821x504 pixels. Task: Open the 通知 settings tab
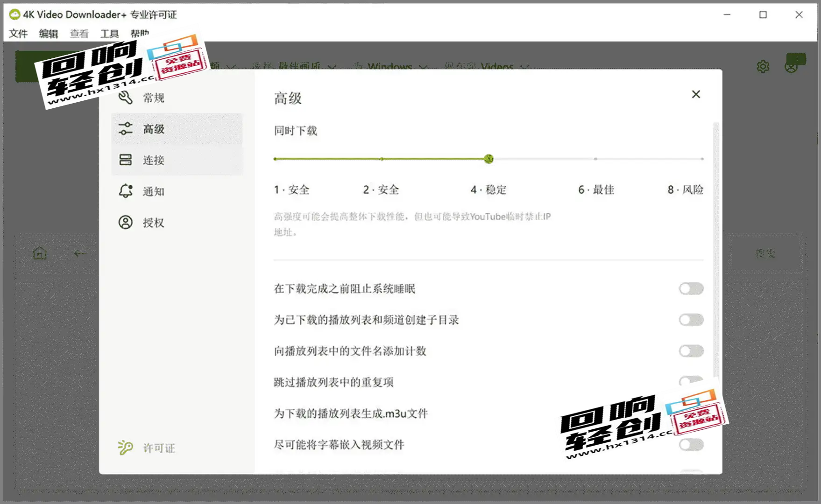177,191
